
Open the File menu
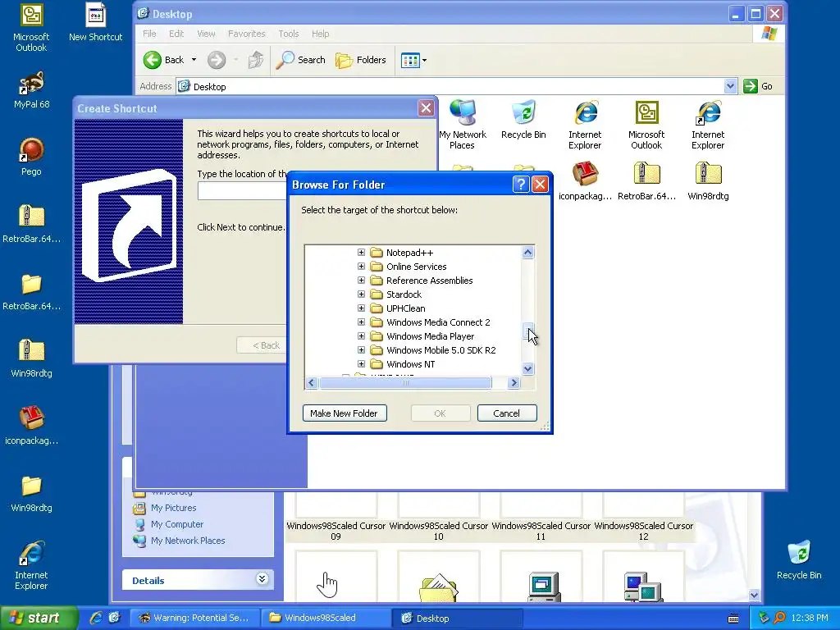coord(149,34)
